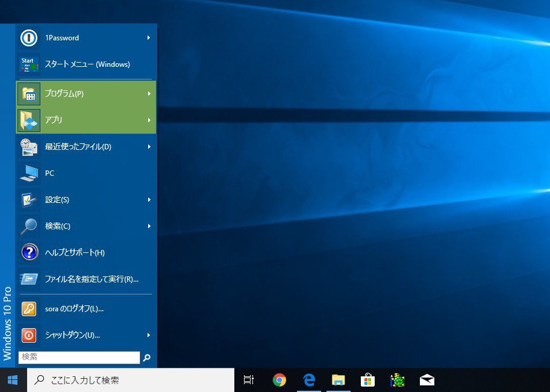
Task: Click the start menu 検索 search field
Action: [79, 357]
